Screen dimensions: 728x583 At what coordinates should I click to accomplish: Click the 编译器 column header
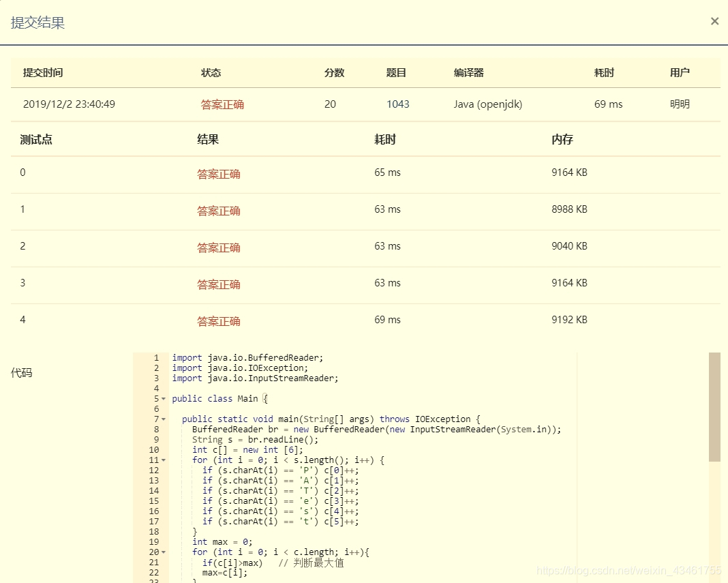[469, 72]
